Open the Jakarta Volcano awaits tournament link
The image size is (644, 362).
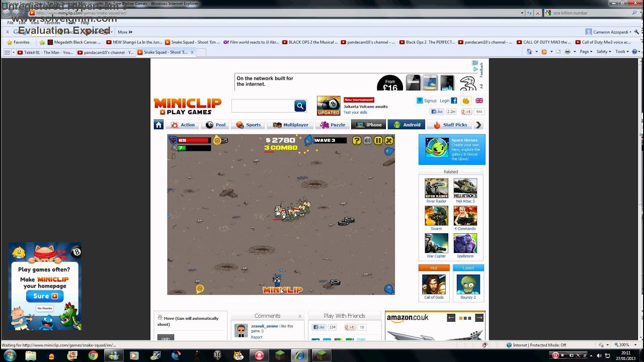tap(366, 107)
